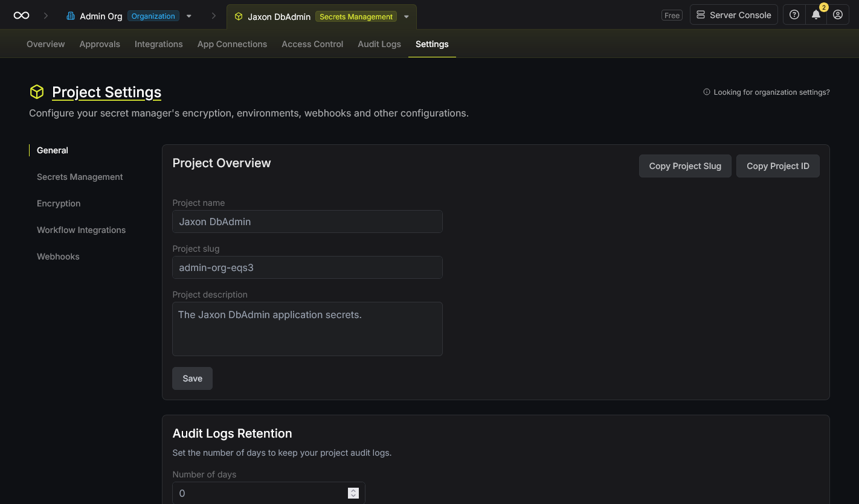Save the Project Overview changes
This screenshot has width=859, height=504.
(x=192, y=378)
